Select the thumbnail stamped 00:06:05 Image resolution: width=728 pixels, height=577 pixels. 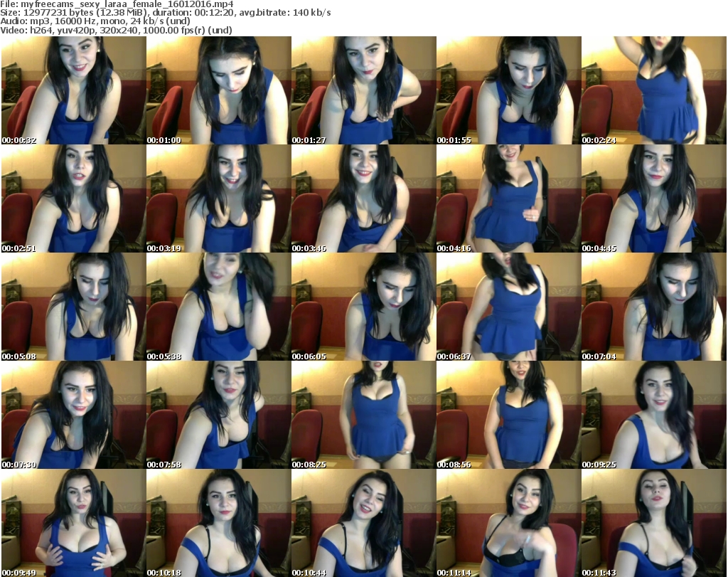(x=364, y=307)
